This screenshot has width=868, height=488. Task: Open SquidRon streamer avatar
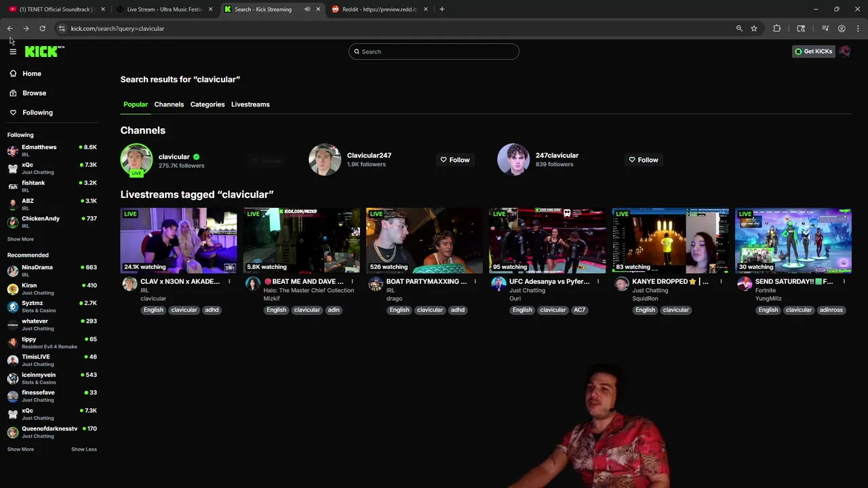pyautogui.click(x=621, y=285)
